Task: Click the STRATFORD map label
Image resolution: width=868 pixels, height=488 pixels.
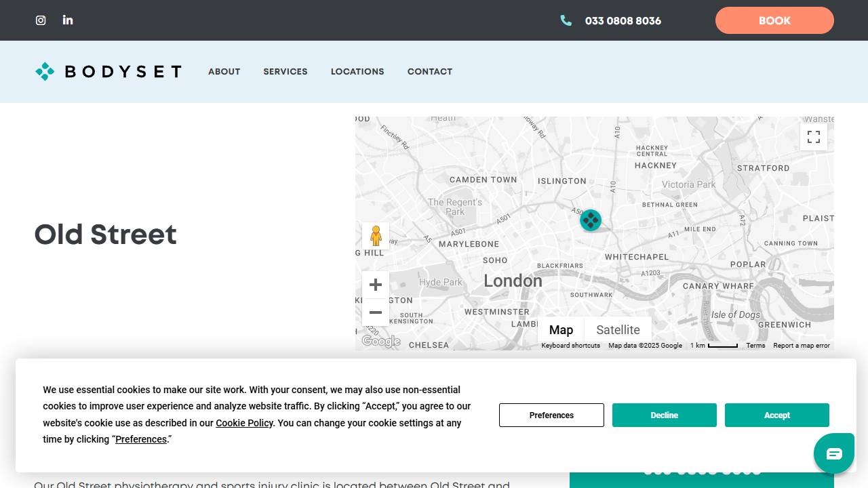Action: tap(764, 168)
